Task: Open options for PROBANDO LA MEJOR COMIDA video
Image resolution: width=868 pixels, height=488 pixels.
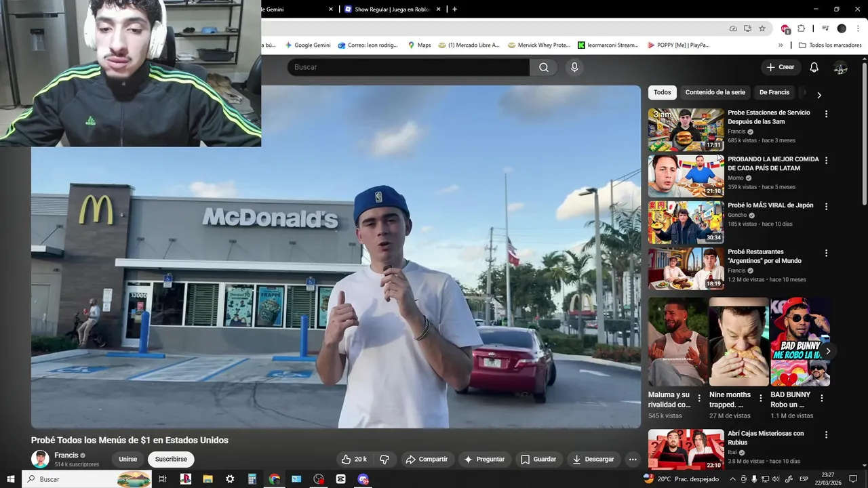Action: coord(826,160)
